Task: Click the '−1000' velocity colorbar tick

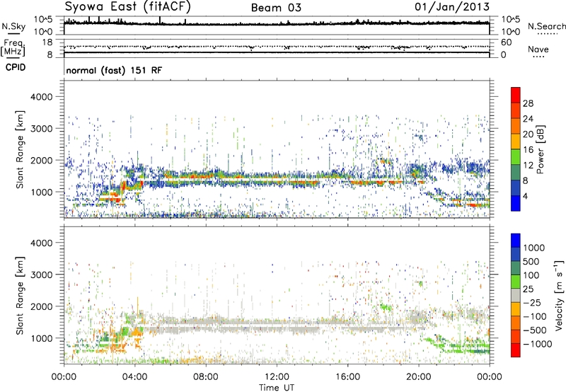Action: pyautogui.click(x=537, y=344)
